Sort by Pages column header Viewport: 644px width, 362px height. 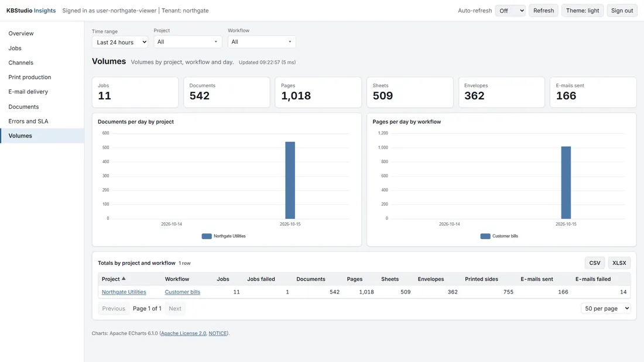coord(354,279)
